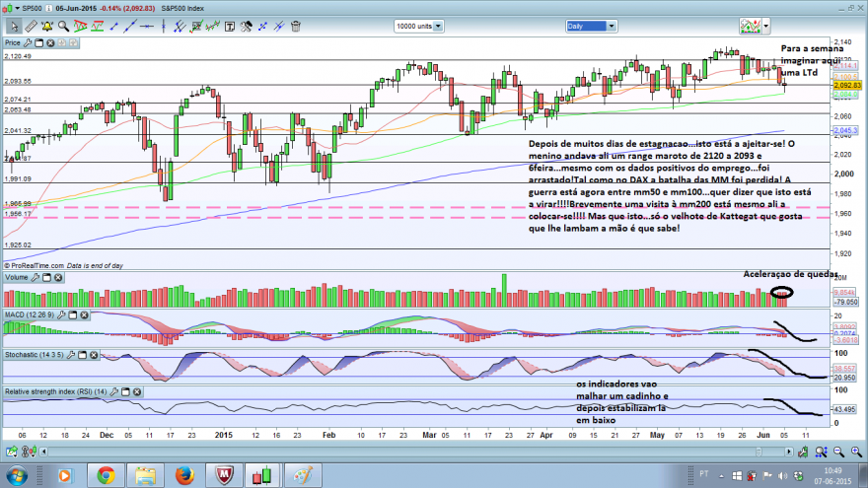
Task: Click the horizontal time scrollbar track
Action: click(415, 453)
